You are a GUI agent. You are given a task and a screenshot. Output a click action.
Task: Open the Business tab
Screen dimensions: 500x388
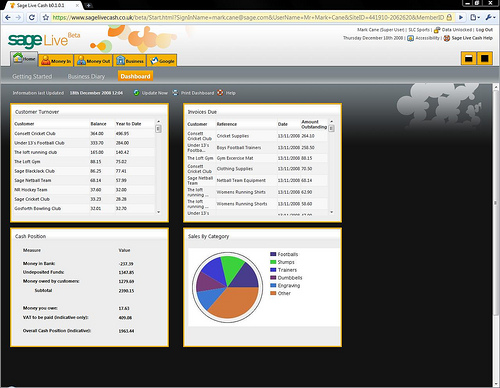click(130, 60)
